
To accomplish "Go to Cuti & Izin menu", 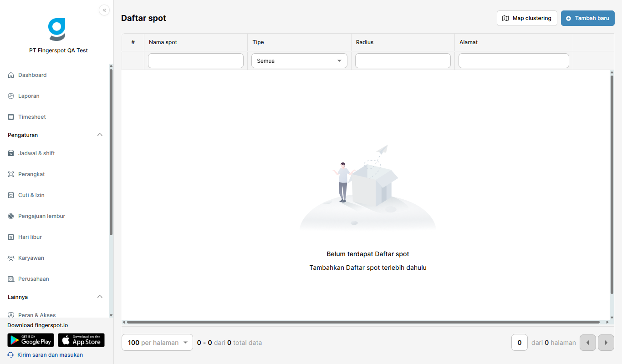I will [x=31, y=195].
